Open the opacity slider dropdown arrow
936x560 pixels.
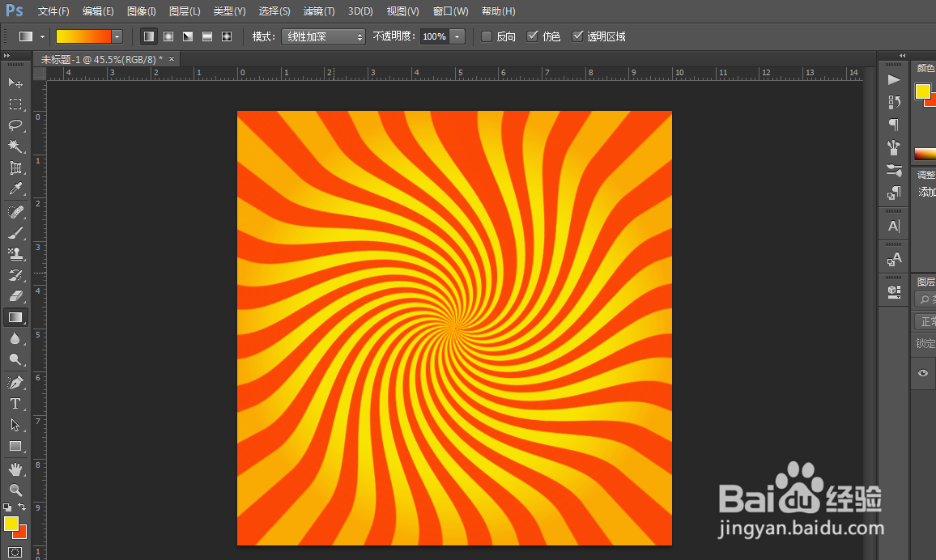point(457,36)
